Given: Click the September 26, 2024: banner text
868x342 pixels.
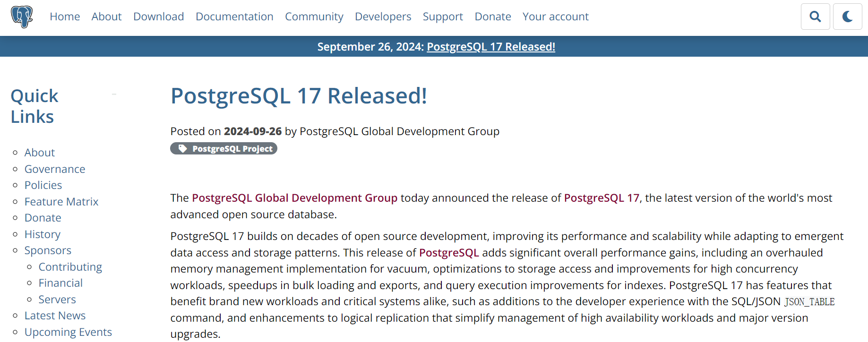Looking at the screenshot, I should coord(370,47).
